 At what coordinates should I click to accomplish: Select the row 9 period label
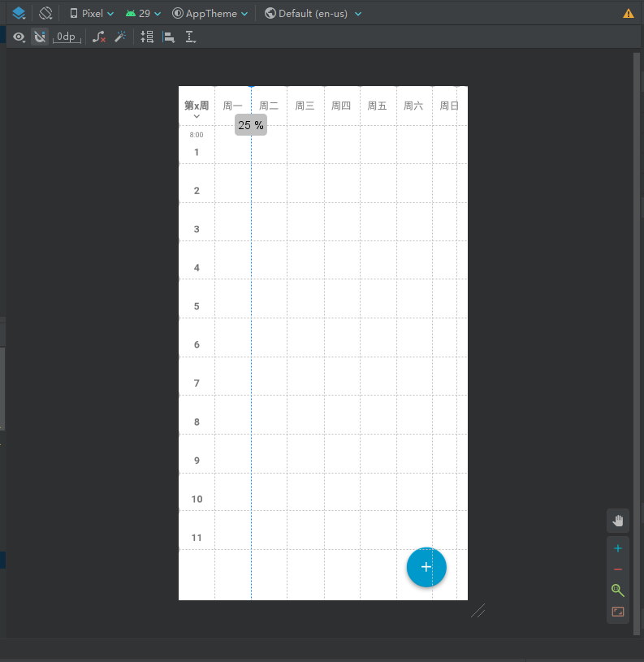197,461
